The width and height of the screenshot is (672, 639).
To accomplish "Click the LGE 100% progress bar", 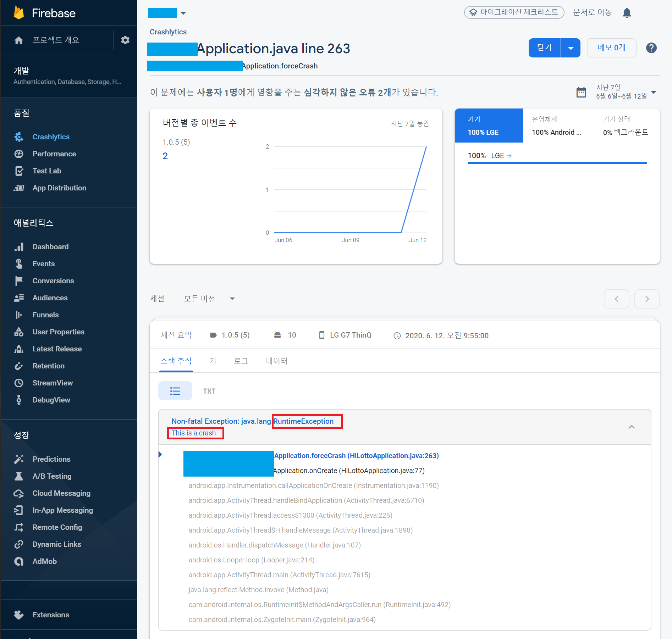I will tap(557, 163).
